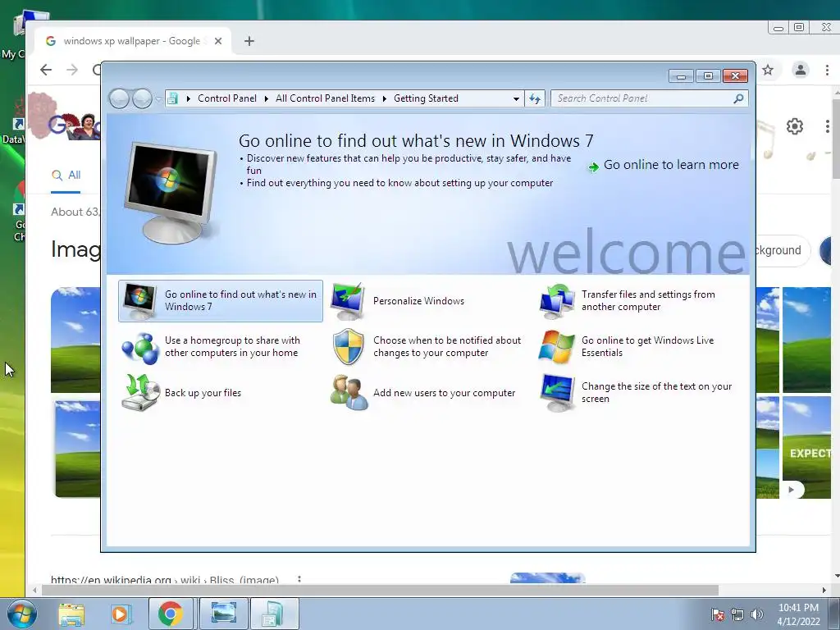Expand arrow after All Control Panel Items
This screenshot has width=840, height=630.
click(x=384, y=98)
